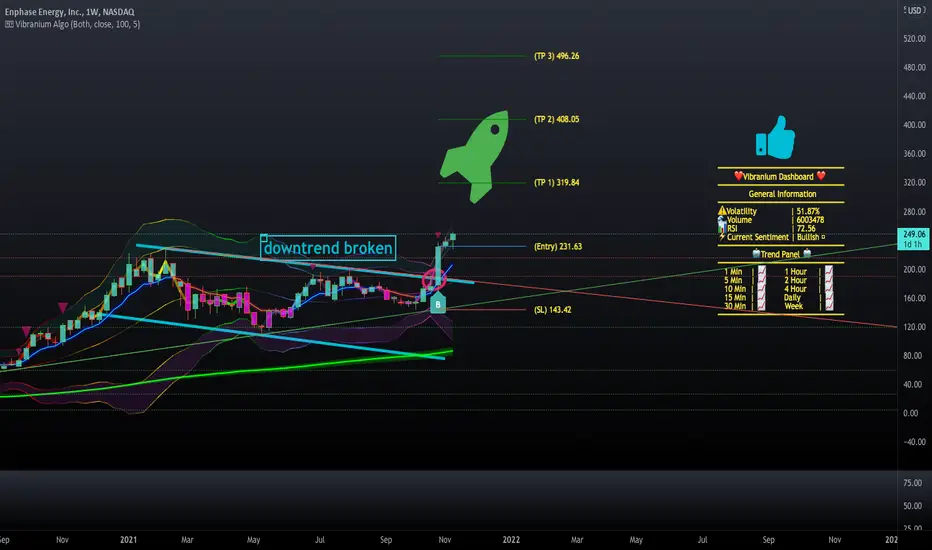
Task: Click the blue thumbs-up icon
Action: click(x=775, y=137)
